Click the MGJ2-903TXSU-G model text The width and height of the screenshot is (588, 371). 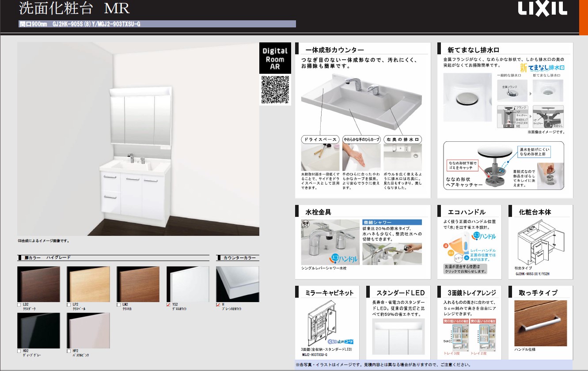tap(315, 355)
